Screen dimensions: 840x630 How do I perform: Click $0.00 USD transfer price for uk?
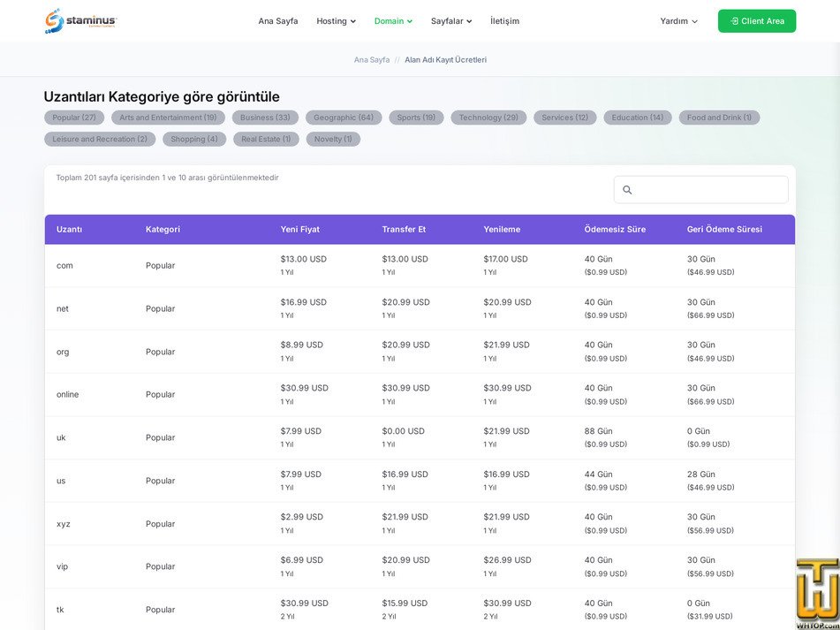coord(404,431)
